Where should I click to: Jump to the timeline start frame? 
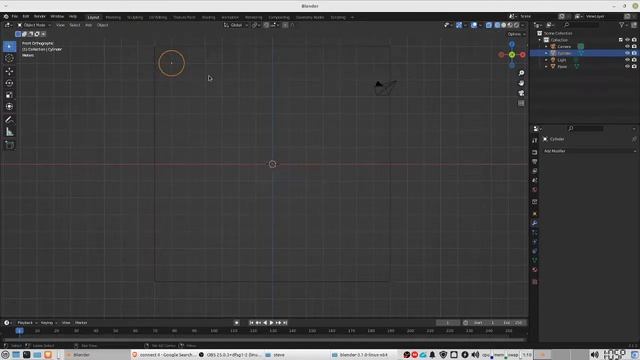[251, 323]
